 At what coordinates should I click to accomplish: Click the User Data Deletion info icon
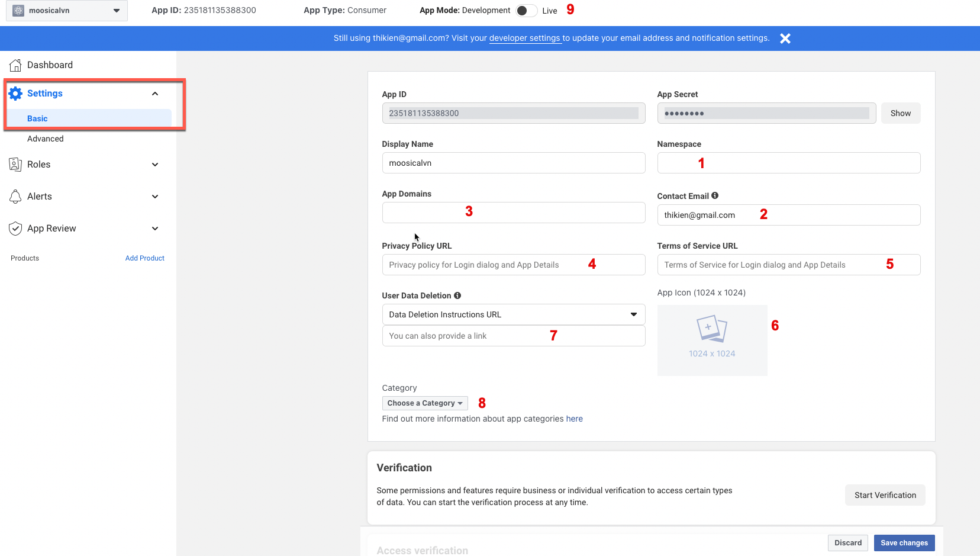click(457, 295)
